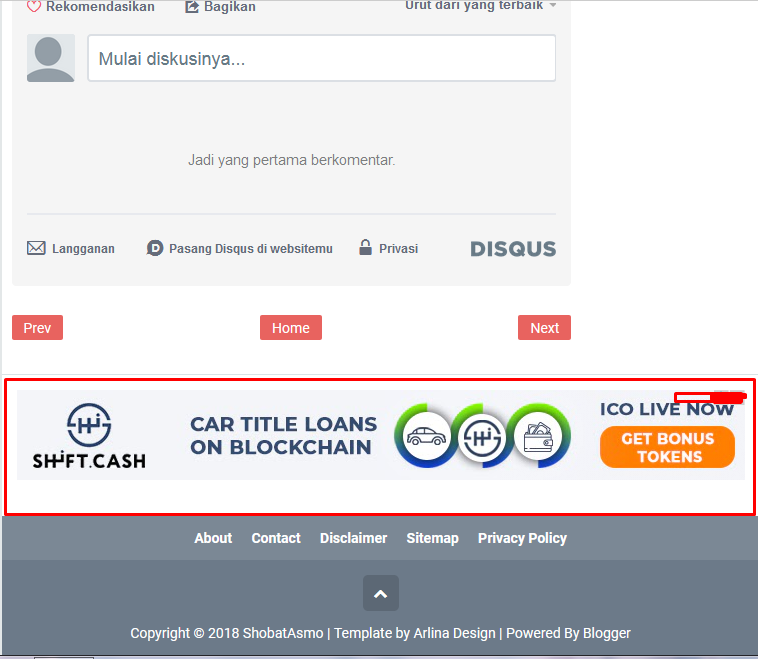Open the ShobatAsmo copyright link
This screenshot has width=758, height=659.
[x=283, y=633]
